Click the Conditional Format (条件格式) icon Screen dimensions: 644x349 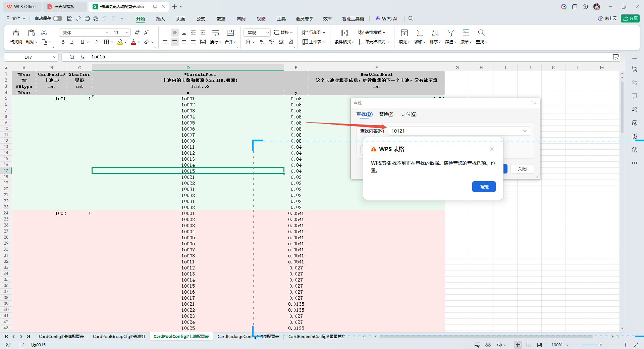pos(344,33)
